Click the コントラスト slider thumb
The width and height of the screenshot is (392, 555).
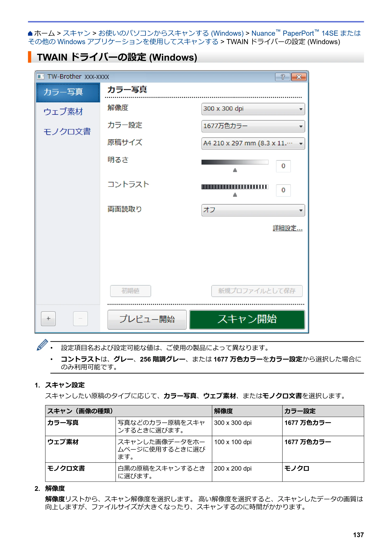[x=235, y=195]
